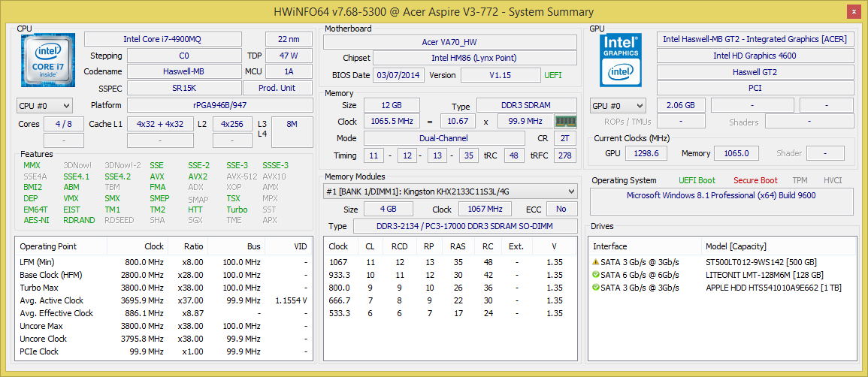Image resolution: width=868 pixels, height=377 pixels.
Task: Open the GPU #0 selector dropdown
Action: [618, 106]
